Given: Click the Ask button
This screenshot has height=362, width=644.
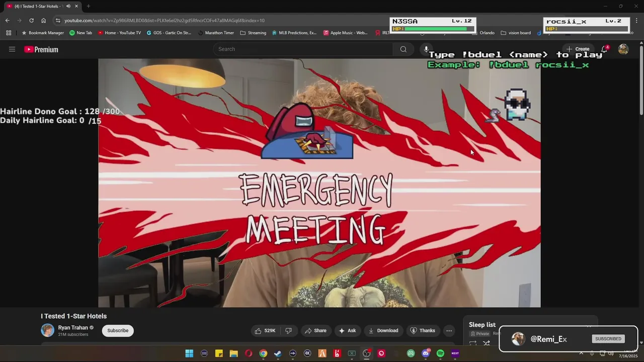Looking at the screenshot, I should tap(347, 330).
